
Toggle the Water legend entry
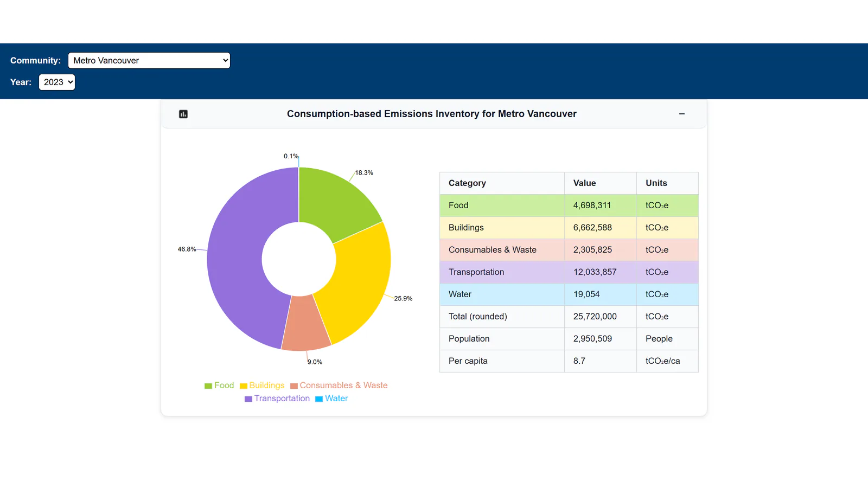coord(331,399)
